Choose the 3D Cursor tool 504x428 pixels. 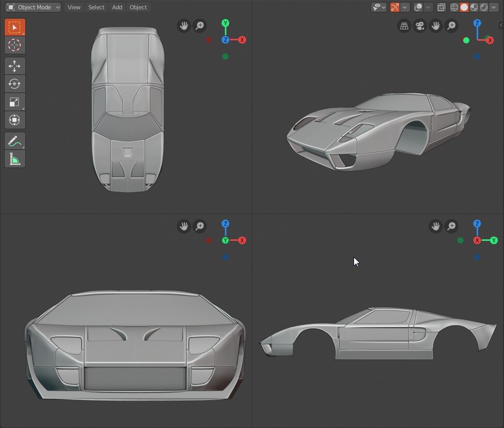14,45
